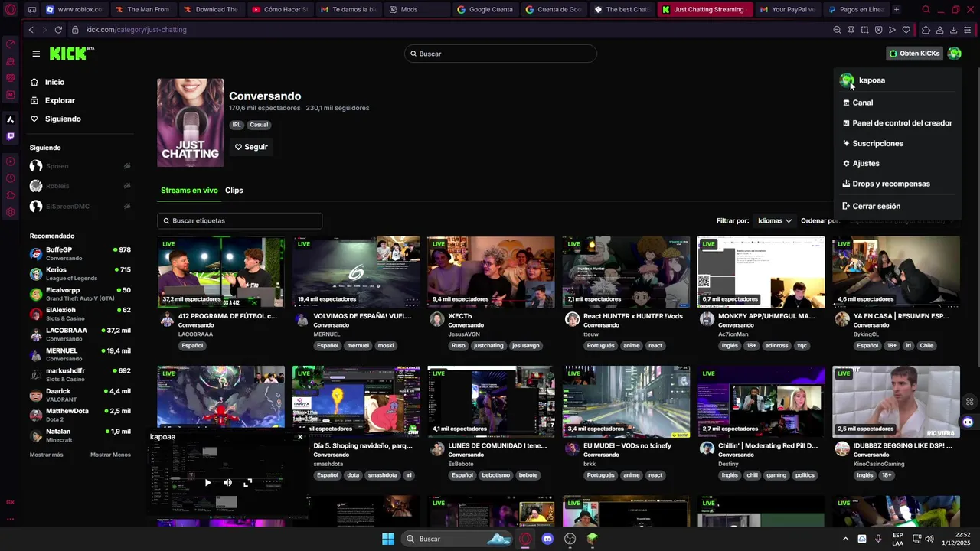Click the Casual category tag
The height and width of the screenshot is (551, 980).
(x=259, y=125)
